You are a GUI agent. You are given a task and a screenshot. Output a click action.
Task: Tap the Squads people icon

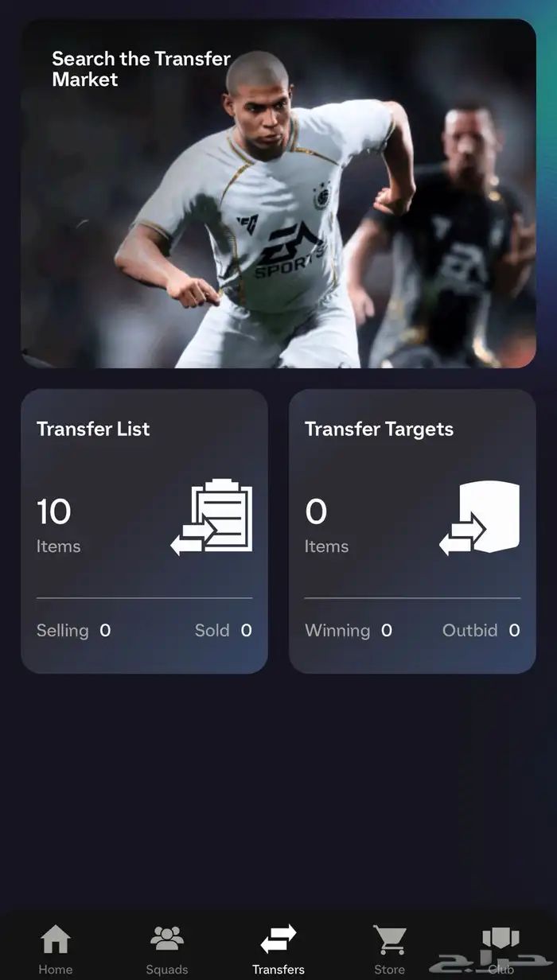click(167, 939)
